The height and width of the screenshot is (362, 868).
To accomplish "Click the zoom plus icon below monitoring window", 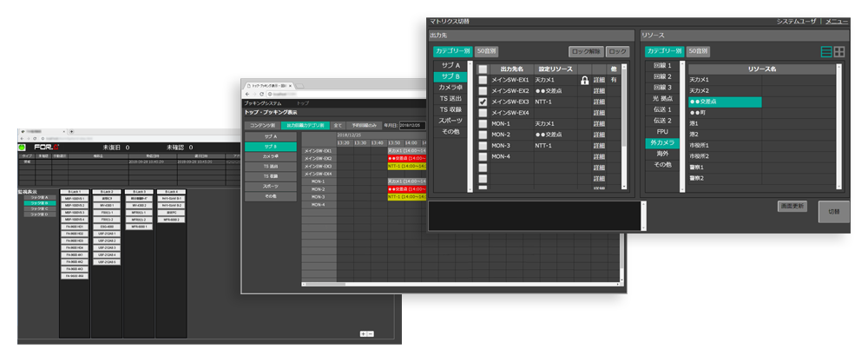I will click(363, 333).
